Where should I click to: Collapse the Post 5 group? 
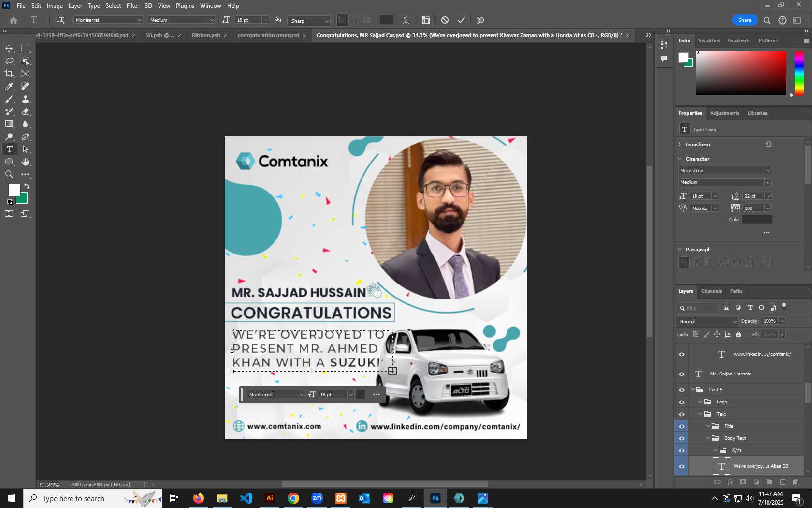pyautogui.click(x=693, y=389)
